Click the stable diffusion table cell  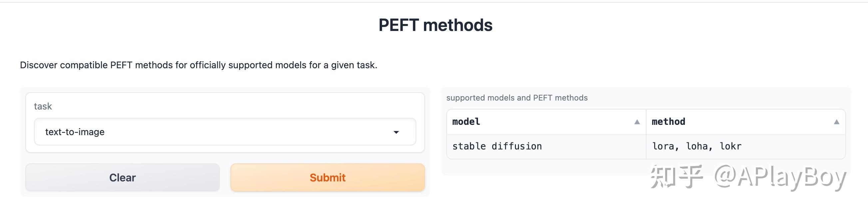[497, 146]
